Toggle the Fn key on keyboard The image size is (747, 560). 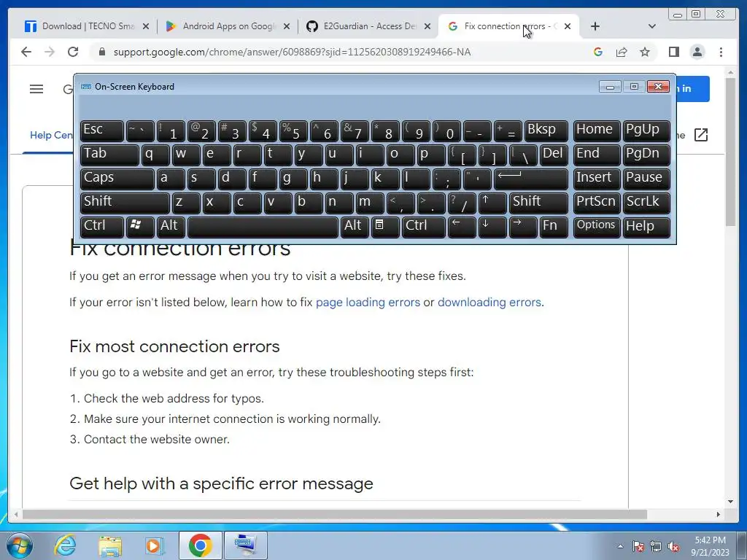[554, 227]
